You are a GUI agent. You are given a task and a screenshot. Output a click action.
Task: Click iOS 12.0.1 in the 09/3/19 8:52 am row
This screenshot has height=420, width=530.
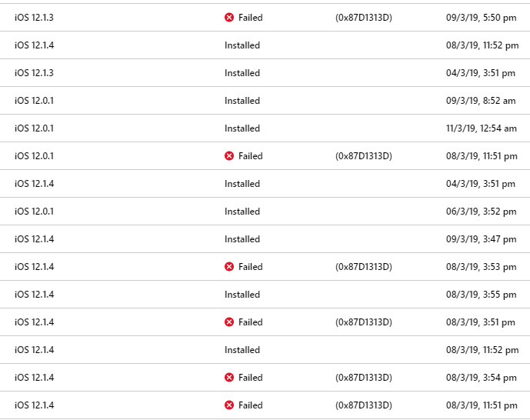[34, 101]
